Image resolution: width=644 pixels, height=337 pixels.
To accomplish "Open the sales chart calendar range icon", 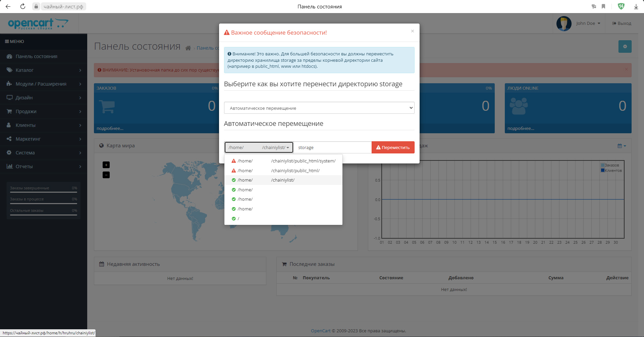I will click(x=622, y=146).
